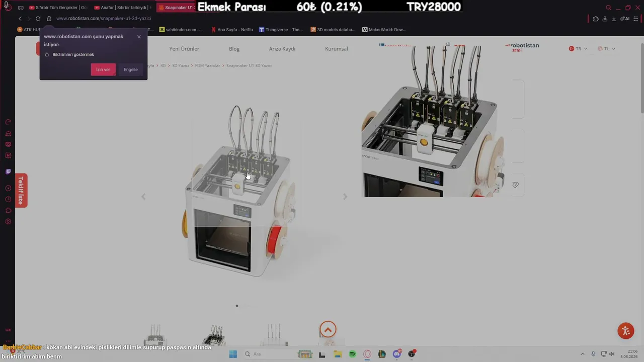The image size is (644, 362).
Task: Open the Kurumsal menu item
Action: (x=336, y=49)
